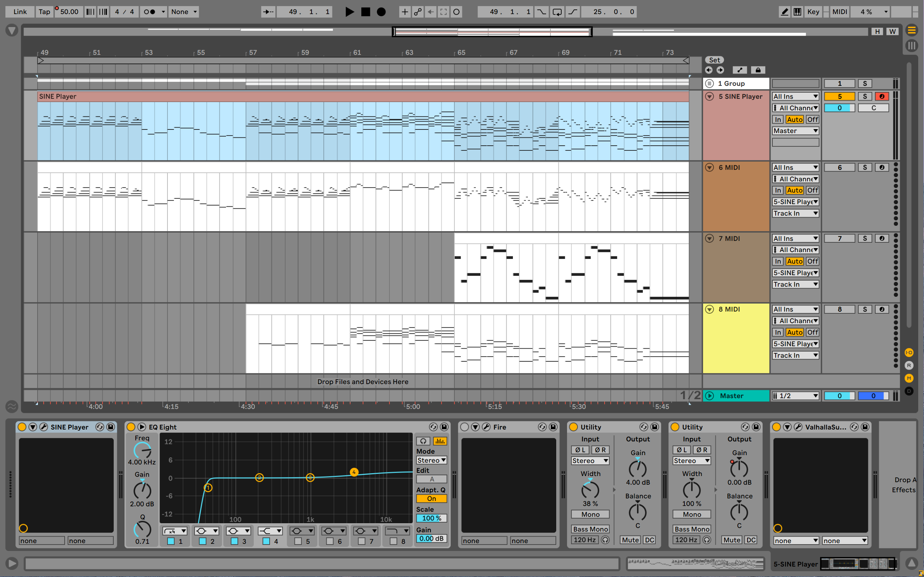Disable Adaptive Q On button
This screenshot has width=924, height=577.
coord(431,498)
